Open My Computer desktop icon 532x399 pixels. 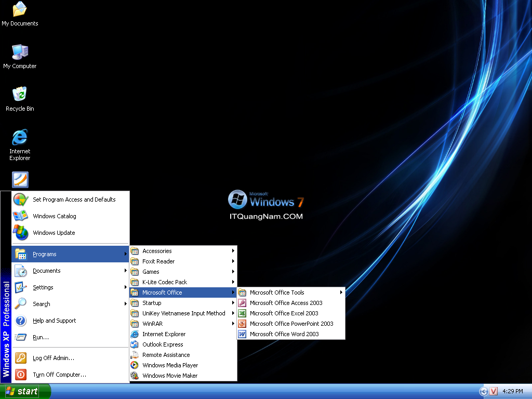20,56
